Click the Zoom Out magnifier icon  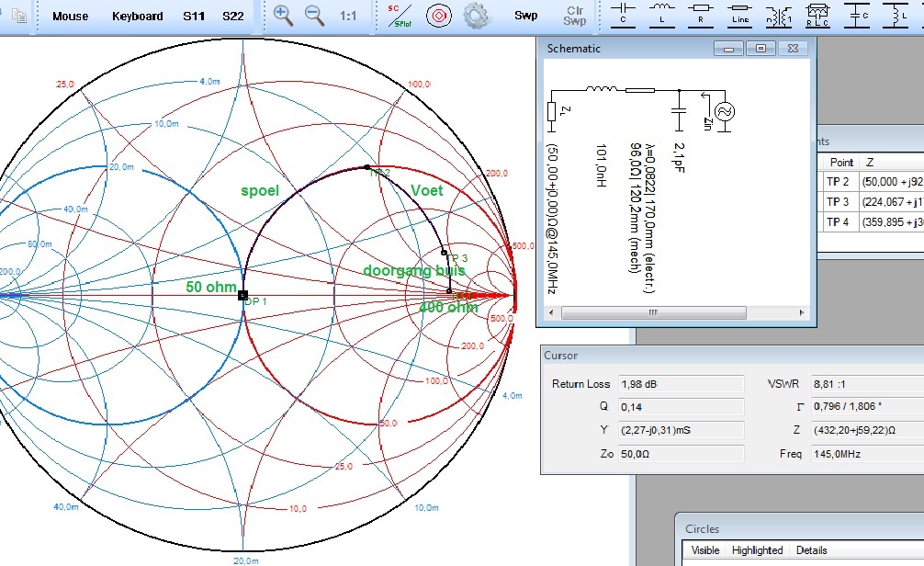point(314,16)
